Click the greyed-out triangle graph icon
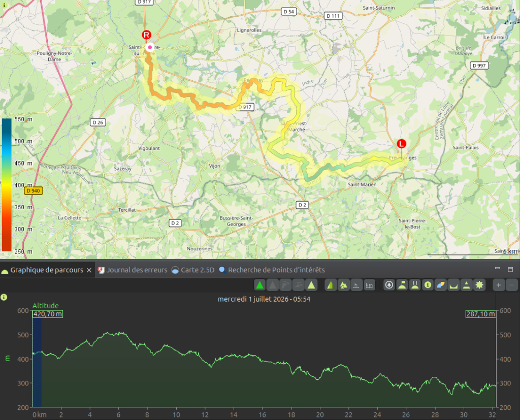 click(273, 285)
